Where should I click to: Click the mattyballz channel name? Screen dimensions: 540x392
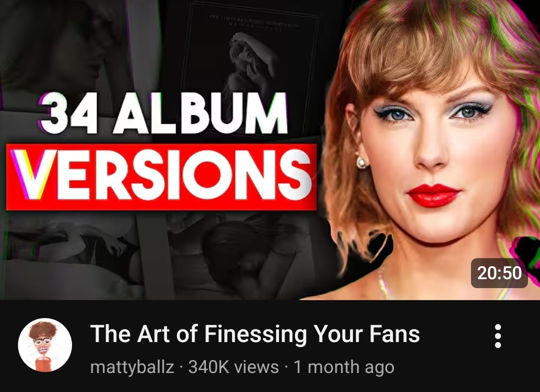132,367
